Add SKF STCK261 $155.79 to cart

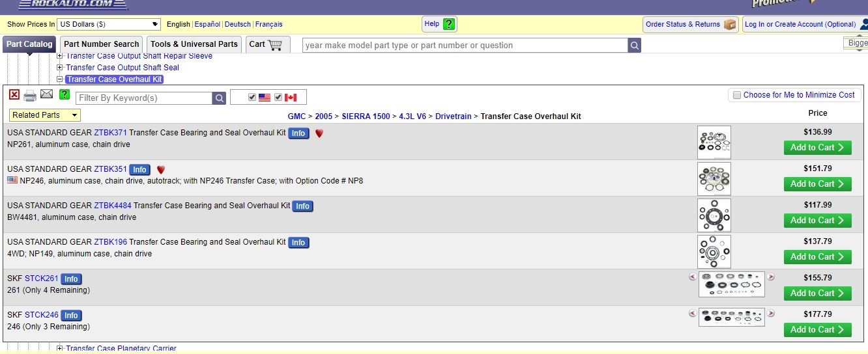[x=817, y=293]
